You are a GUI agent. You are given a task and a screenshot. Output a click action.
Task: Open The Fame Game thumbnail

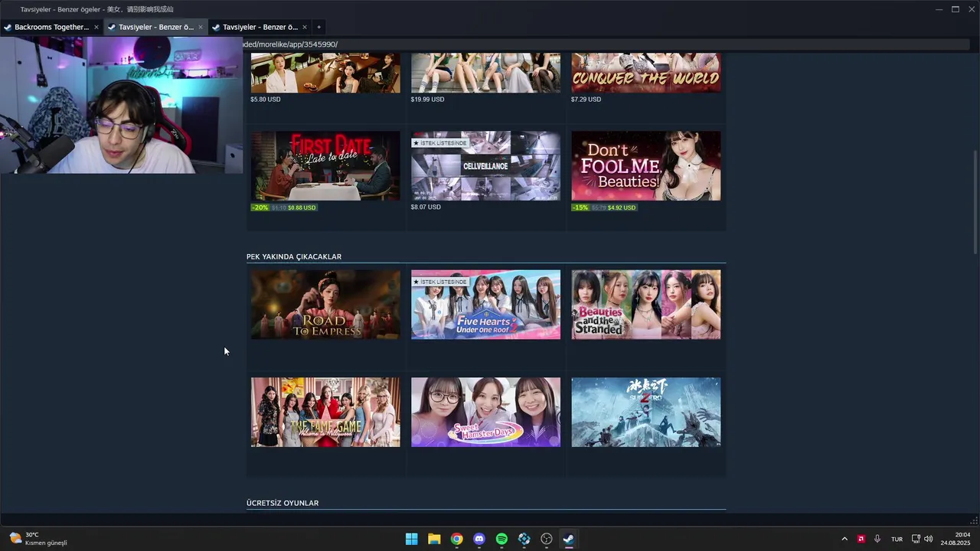click(x=325, y=412)
